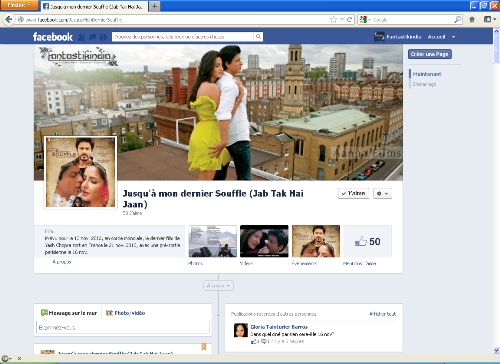Viewport: 500px width, 364px height.
Task: Open the Afficher tout link
Action: pyautogui.click(x=382, y=314)
